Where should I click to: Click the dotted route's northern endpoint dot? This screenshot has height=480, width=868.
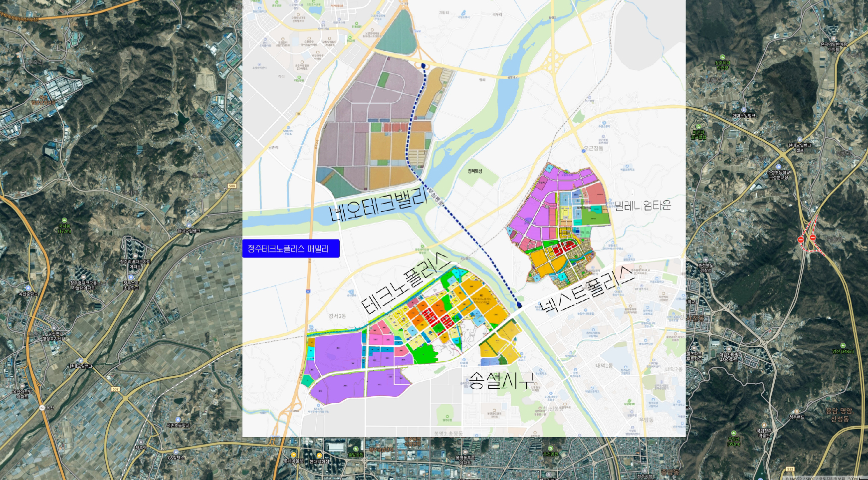[x=424, y=65]
